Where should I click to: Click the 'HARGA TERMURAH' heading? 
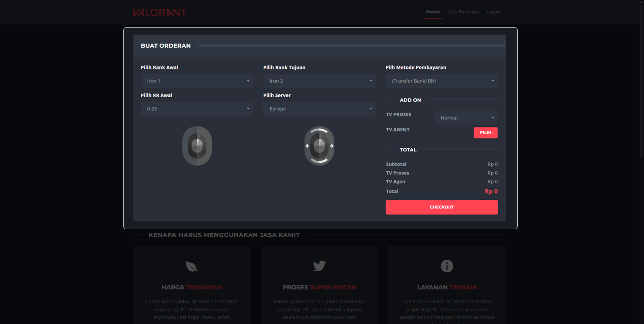click(192, 287)
